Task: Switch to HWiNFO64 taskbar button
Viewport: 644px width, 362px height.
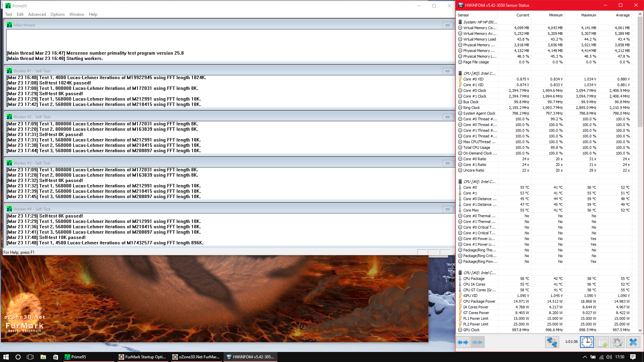Action: (251, 357)
